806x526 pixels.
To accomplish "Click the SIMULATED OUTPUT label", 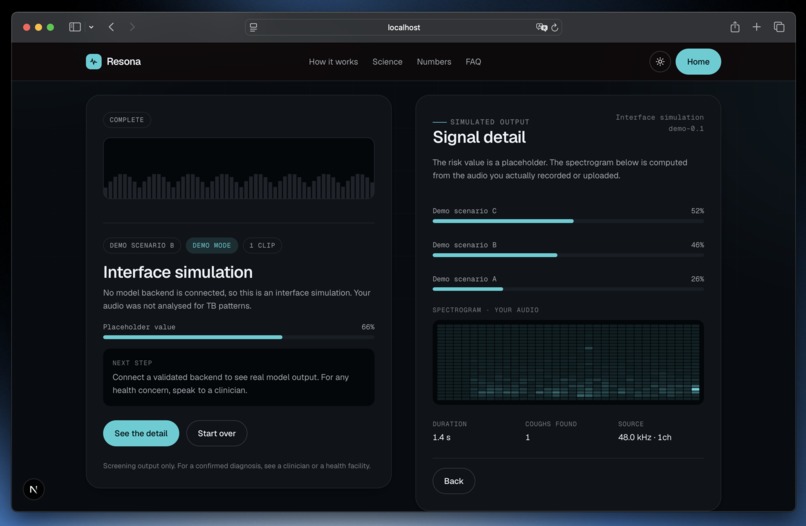I will pyautogui.click(x=489, y=122).
